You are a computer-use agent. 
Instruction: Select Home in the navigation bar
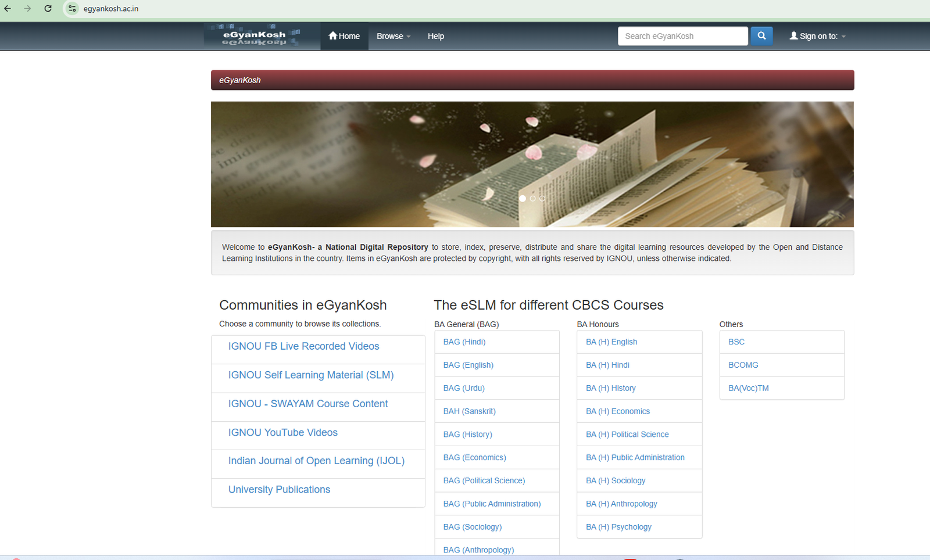click(x=344, y=35)
